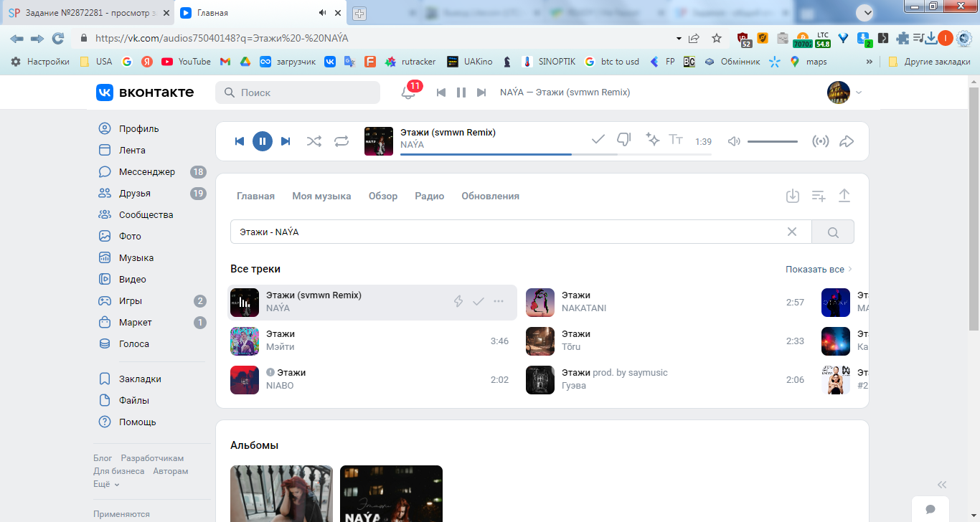
Task: Click previous track in header mini player
Action: 441,92
